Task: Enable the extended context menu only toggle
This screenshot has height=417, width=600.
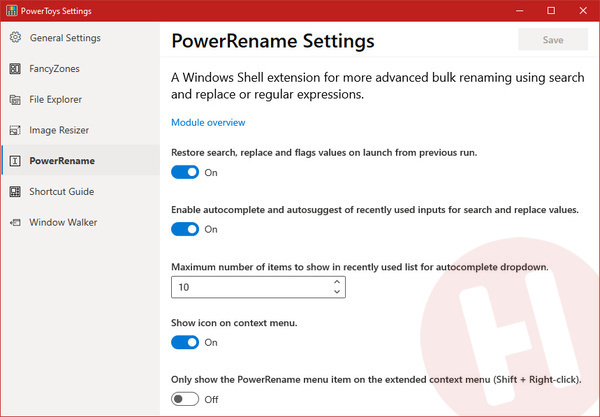Action: pos(185,399)
